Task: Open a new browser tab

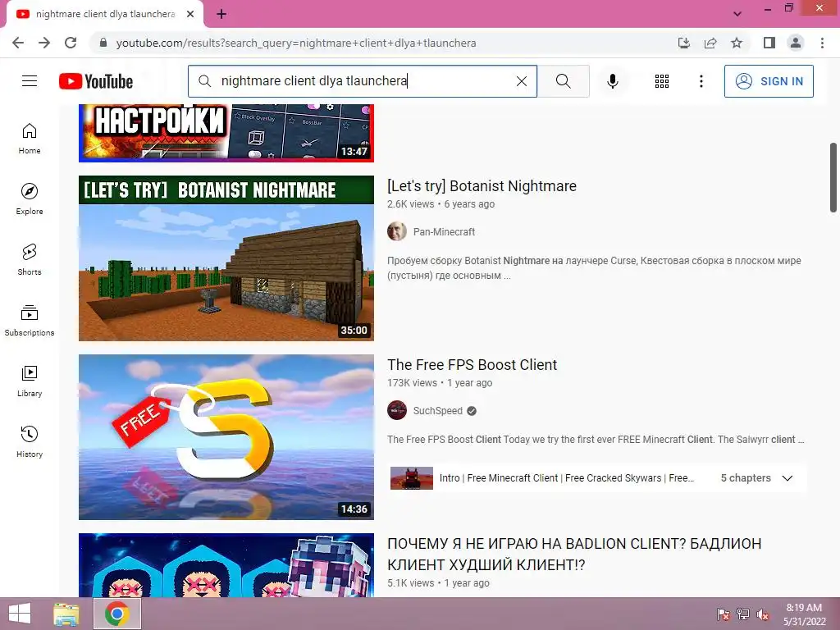Action: click(x=221, y=14)
